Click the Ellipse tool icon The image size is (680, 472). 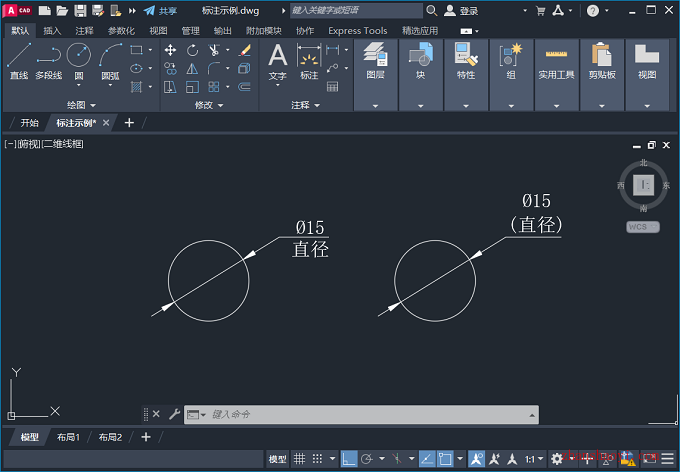137,69
